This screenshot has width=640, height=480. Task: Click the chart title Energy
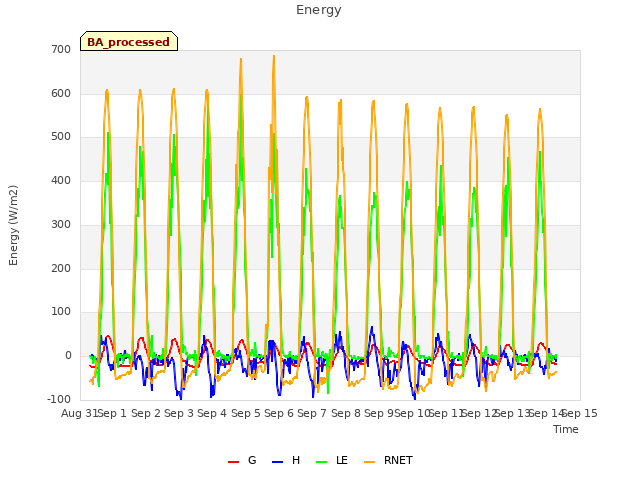pyautogui.click(x=318, y=10)
